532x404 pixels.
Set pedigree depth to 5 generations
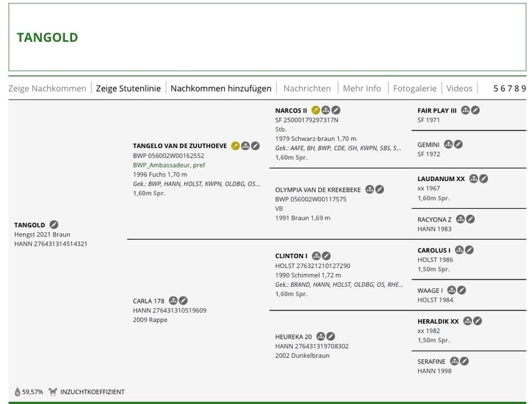coord(496,88)
